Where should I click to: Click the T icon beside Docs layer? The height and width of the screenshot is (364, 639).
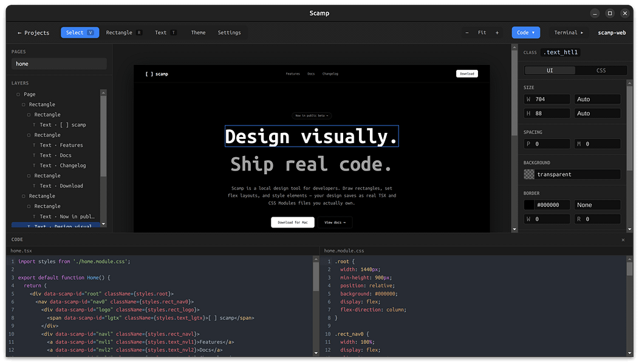click(34, 155)
